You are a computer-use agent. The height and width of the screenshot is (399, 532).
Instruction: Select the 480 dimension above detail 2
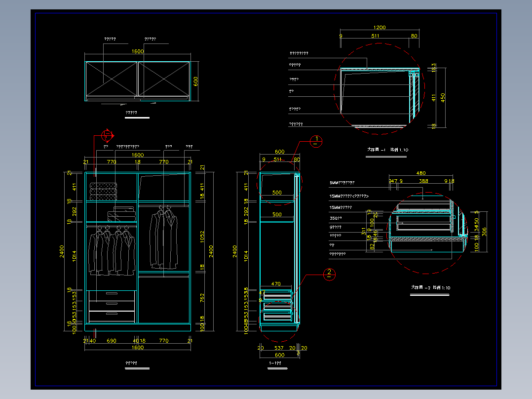click(420, 173)
